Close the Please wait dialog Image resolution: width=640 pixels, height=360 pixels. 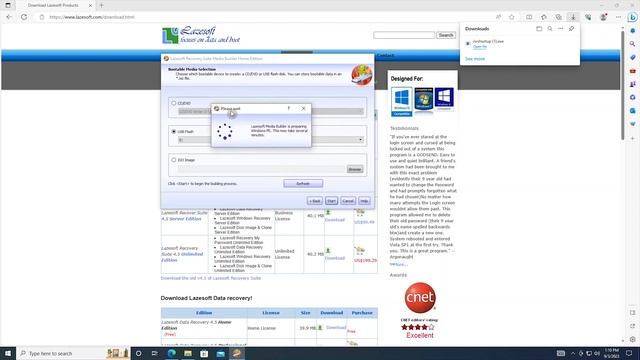click(303, 109)
